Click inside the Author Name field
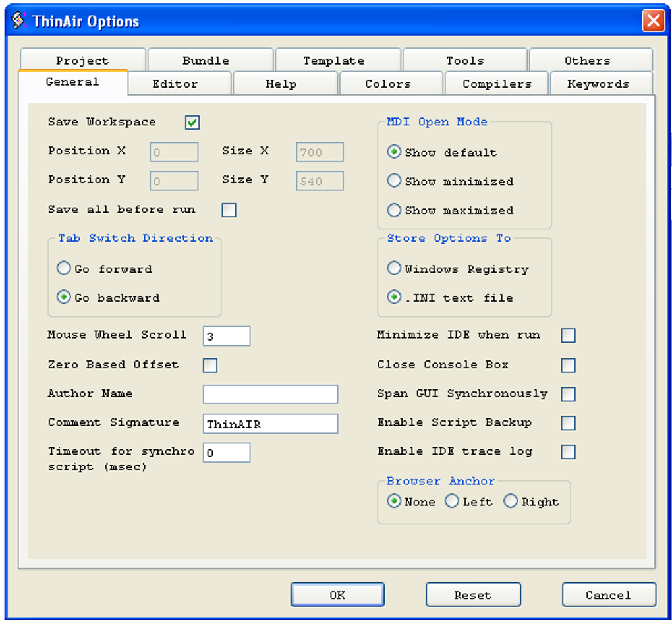This screenshot has width=672, height=620. pyautogui.click(x=270, y=394)
